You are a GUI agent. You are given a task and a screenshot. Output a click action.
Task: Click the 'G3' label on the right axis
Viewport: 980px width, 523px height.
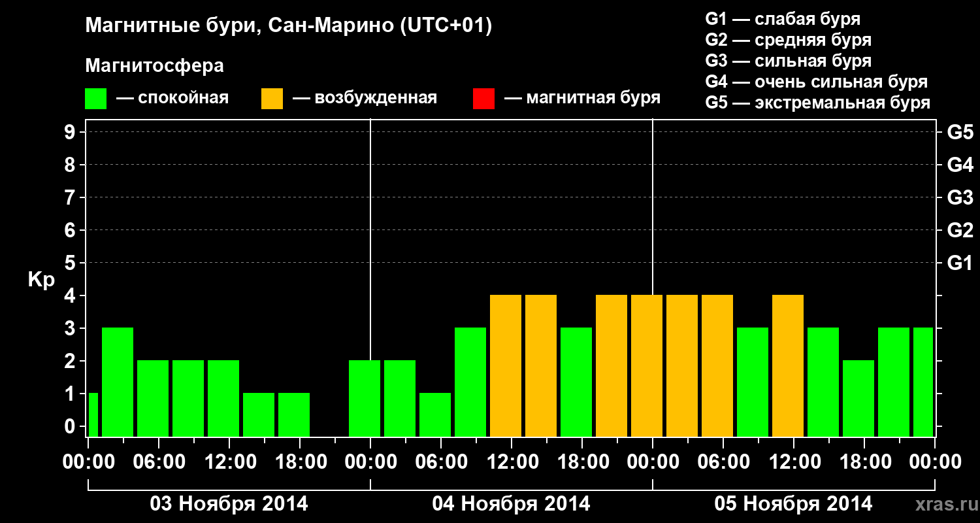960,197
